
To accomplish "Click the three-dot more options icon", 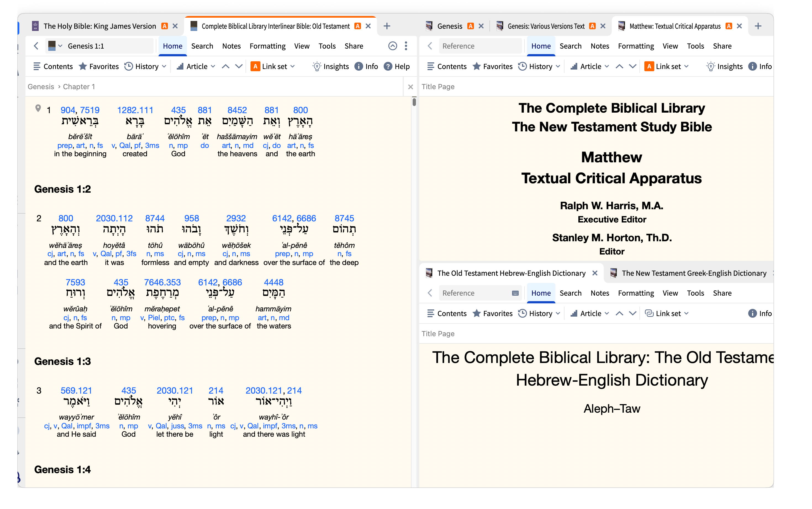I will (x=406, y=46).
